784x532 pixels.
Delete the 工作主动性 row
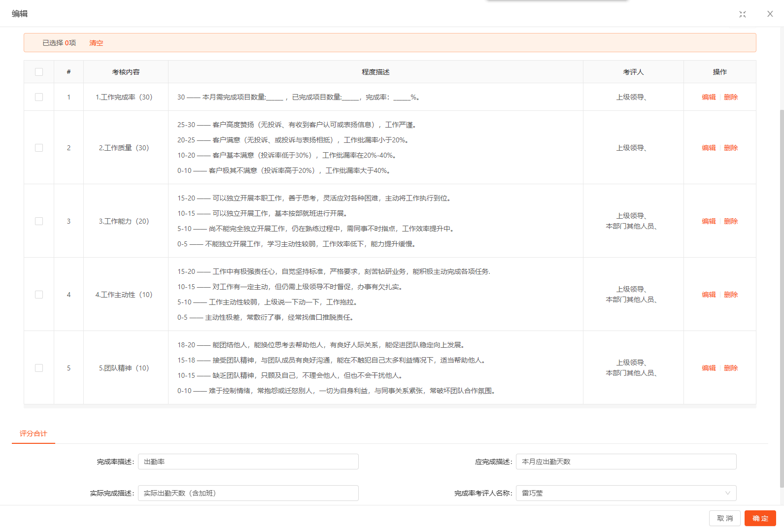pyautogui.click(x=731, y=295)
